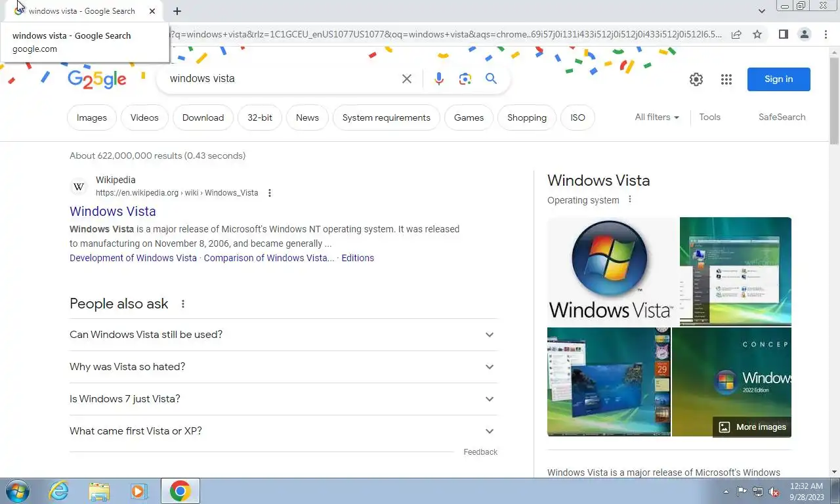
Task: Click More images in knowledge panel
Action: (x=752, y=427)
